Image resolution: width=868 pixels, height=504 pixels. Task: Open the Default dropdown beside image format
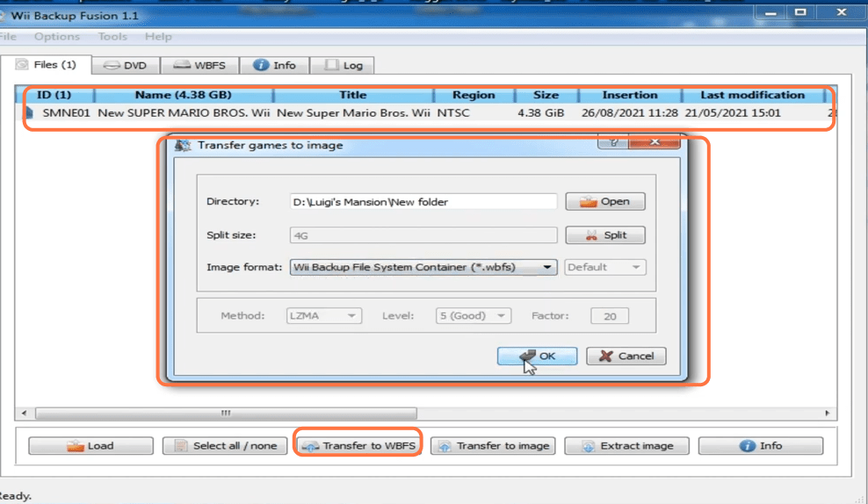(x=605, y=267)
